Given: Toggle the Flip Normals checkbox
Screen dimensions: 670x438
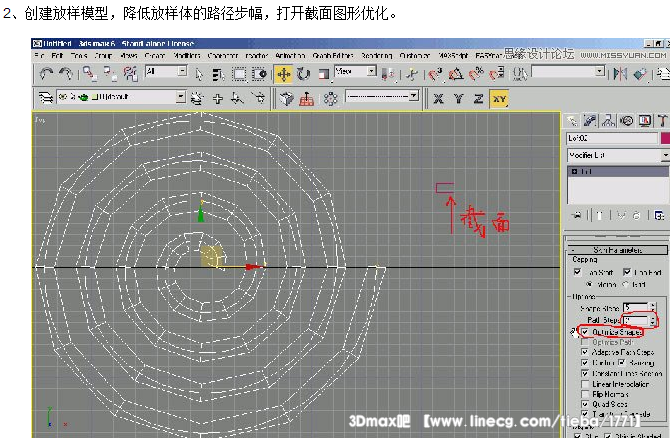Looking at the screenshot, I should point(585,394).
